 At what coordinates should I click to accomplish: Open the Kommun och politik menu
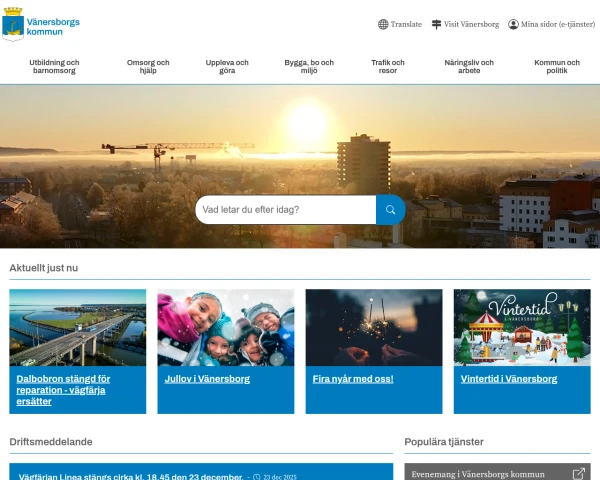(x=557, y=67)
